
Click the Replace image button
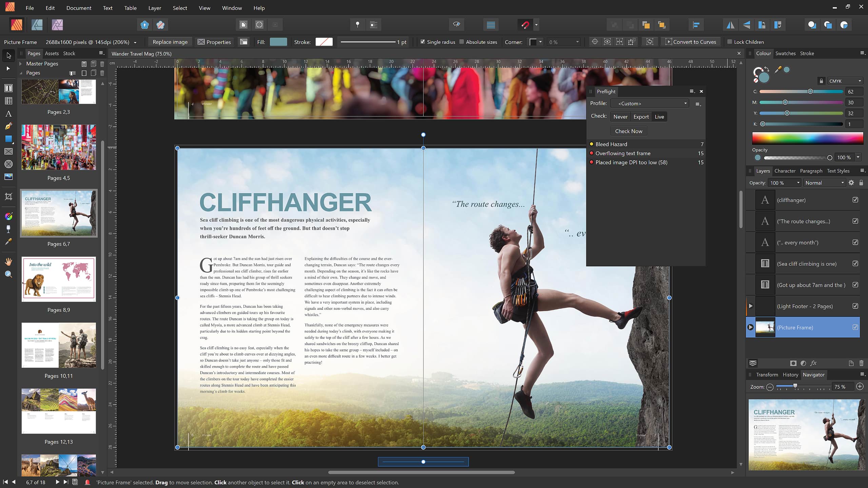click(x=170, y=42)
